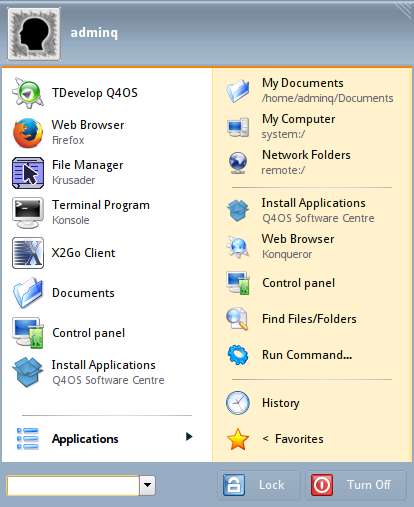414x507 pixels.
Task: Click the My Computer label
Action: click(x=299, y=119)
